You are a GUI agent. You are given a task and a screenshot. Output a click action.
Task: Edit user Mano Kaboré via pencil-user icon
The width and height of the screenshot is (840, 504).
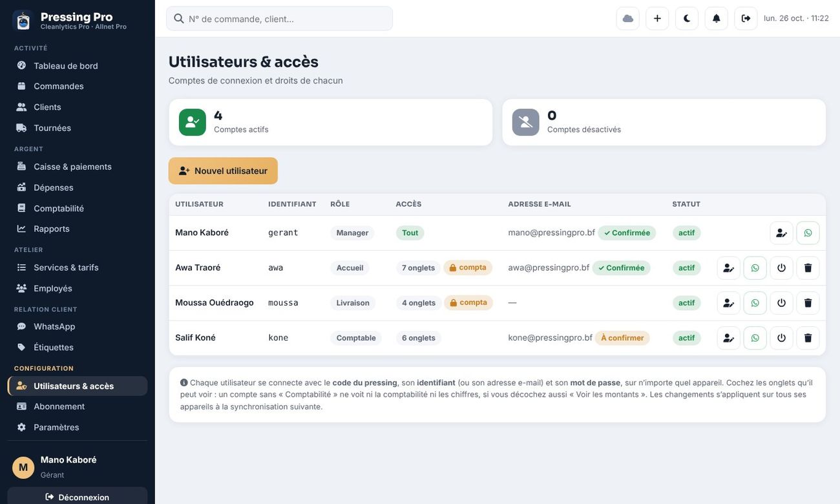[x=781, y=233]
